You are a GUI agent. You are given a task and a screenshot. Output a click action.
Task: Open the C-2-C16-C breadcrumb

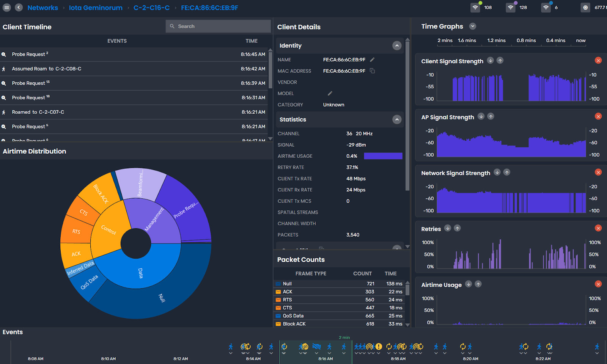[151, 8]
